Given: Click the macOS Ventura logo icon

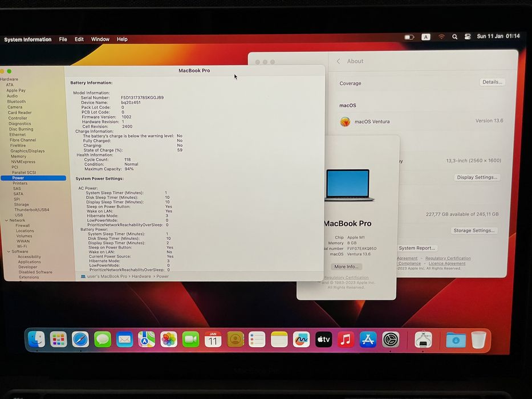Looking at the screenshot, I should click(345, 121).
